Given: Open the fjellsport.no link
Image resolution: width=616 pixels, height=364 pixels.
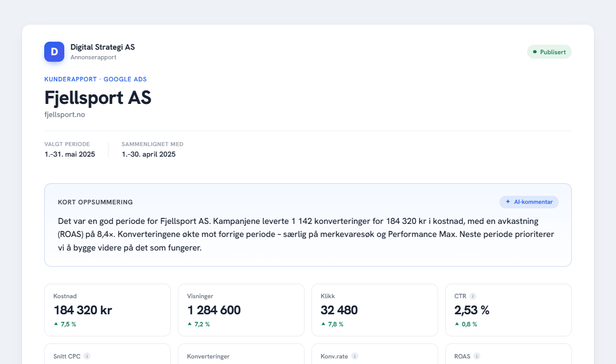Looking at the screenshot, I should click(x=64, y=114).
